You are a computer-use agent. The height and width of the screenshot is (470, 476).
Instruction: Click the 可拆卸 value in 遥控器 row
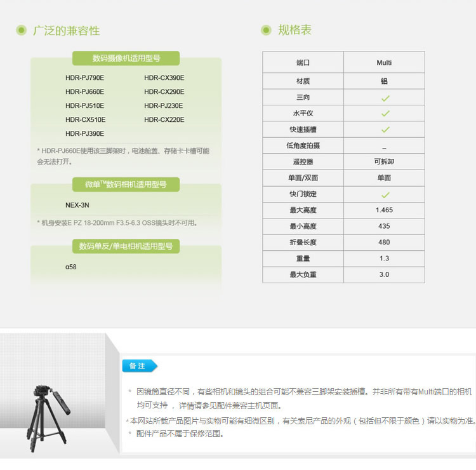[x=384, y=162]
